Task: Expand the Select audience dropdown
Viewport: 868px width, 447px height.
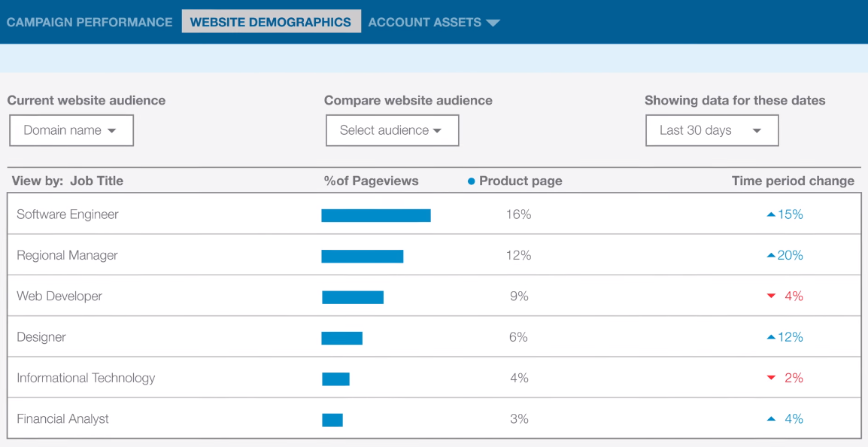Action: pyautogui.click(x=392, y=130)
